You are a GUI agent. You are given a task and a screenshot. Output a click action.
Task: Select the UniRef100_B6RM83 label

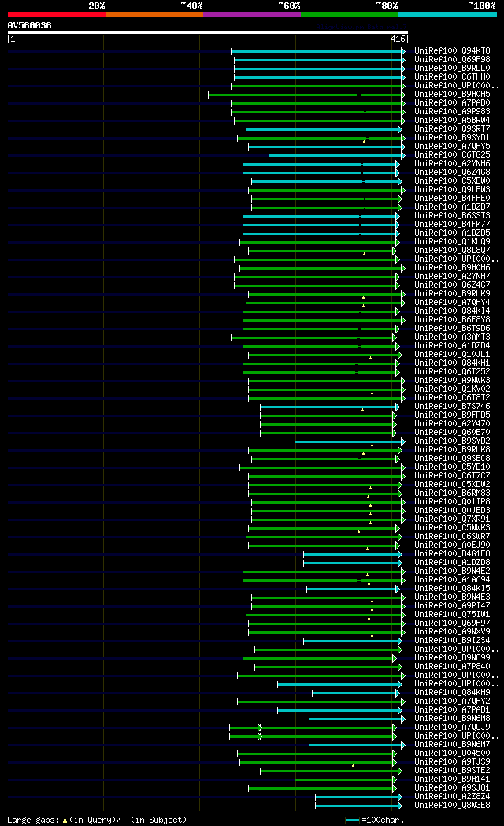point(452,493)
